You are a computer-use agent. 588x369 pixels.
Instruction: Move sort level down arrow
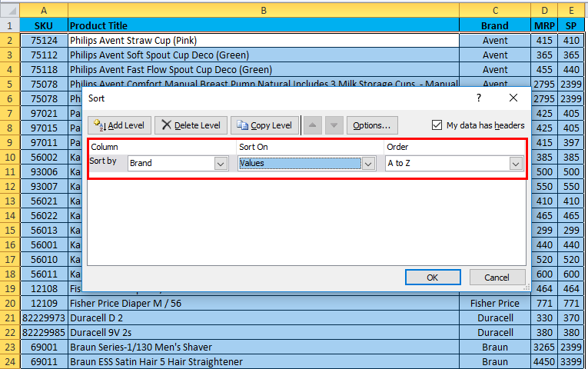coord(334,125)
